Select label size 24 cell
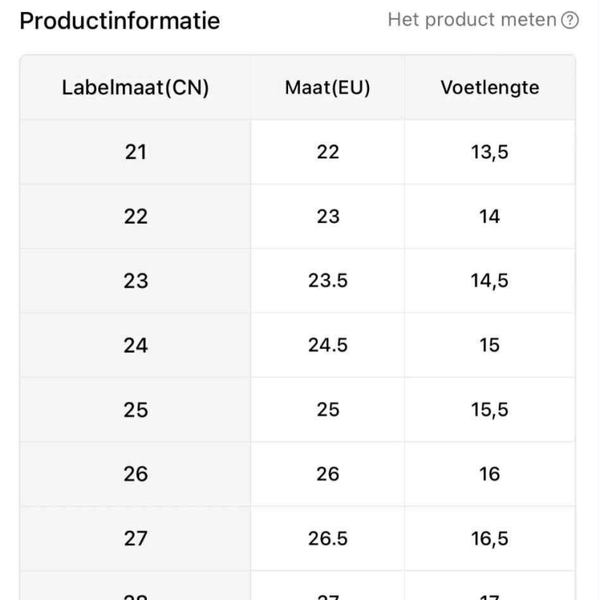 pyautogui.click(x=135, y=345)
